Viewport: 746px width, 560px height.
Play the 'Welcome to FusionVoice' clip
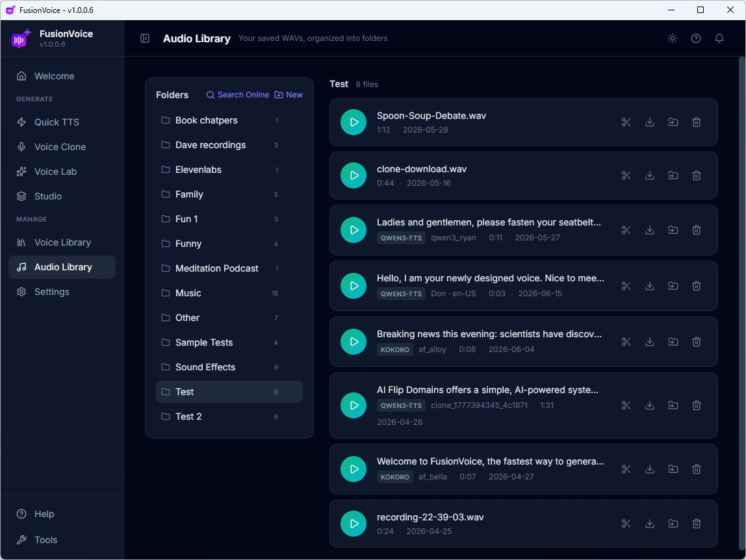(x=354, y=469)
